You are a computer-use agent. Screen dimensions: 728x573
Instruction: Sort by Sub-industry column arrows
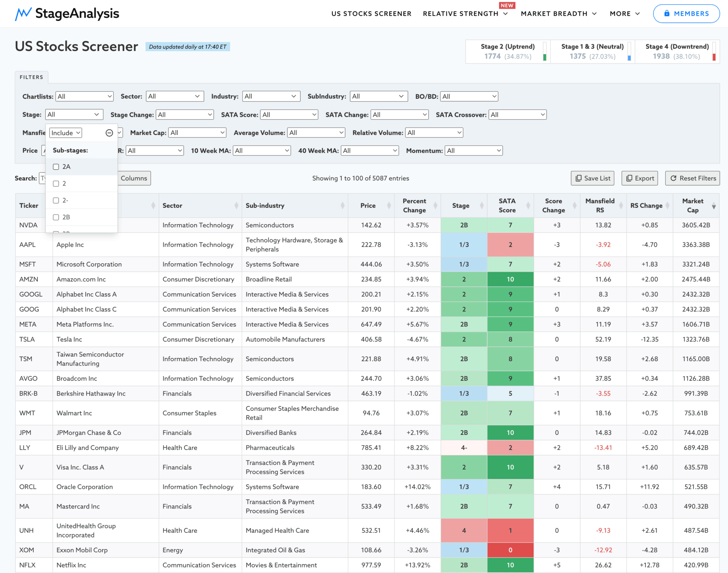click(342, 205)
